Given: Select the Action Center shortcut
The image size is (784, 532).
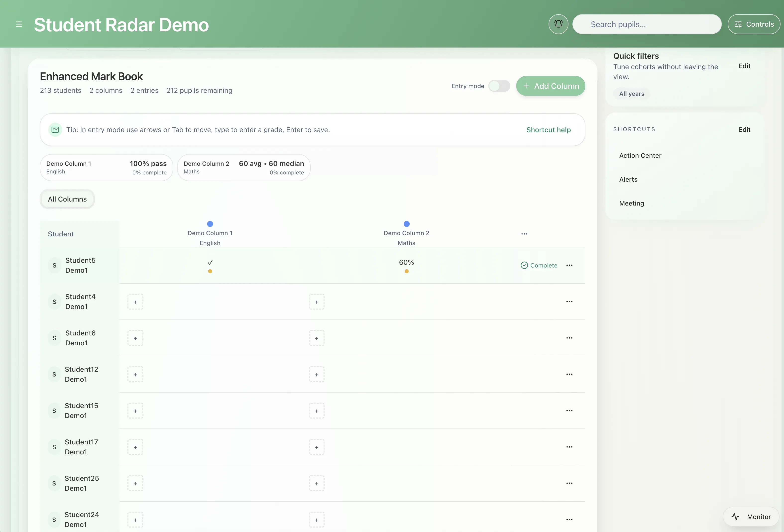Looking at the screenshot, I should (640, 156).
